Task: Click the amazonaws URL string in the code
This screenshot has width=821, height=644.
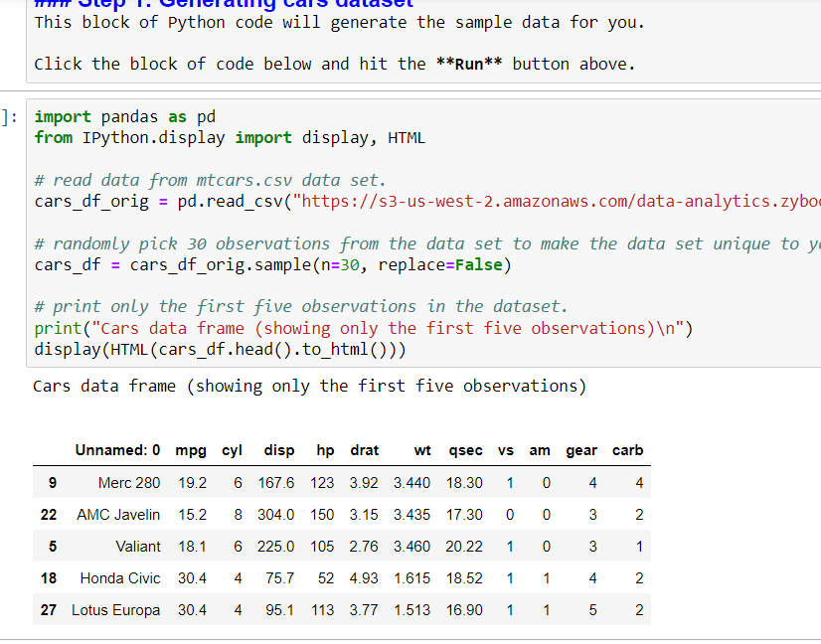Action: coord(557,201)
